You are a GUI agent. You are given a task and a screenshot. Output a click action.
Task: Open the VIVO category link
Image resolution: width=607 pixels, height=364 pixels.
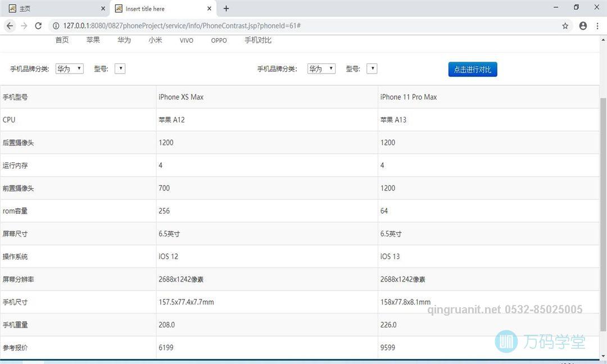(x=186, y=40)
